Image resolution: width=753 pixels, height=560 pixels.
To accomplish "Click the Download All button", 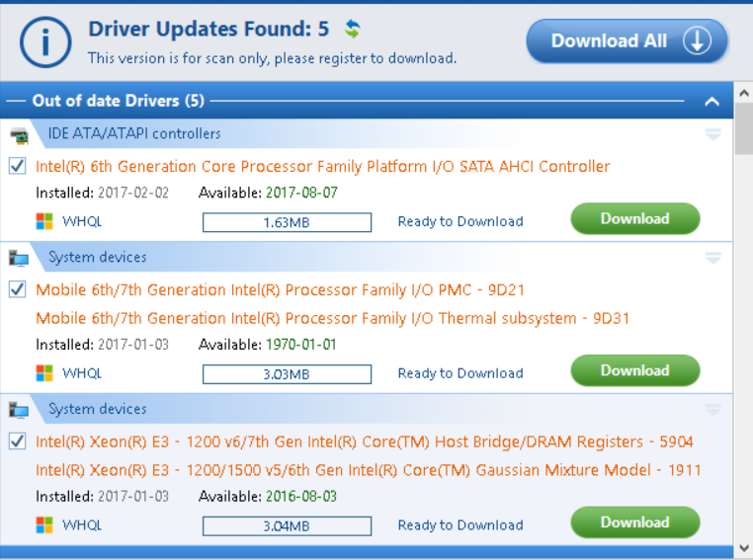I will pyautogui.click(x=627, y=40).
